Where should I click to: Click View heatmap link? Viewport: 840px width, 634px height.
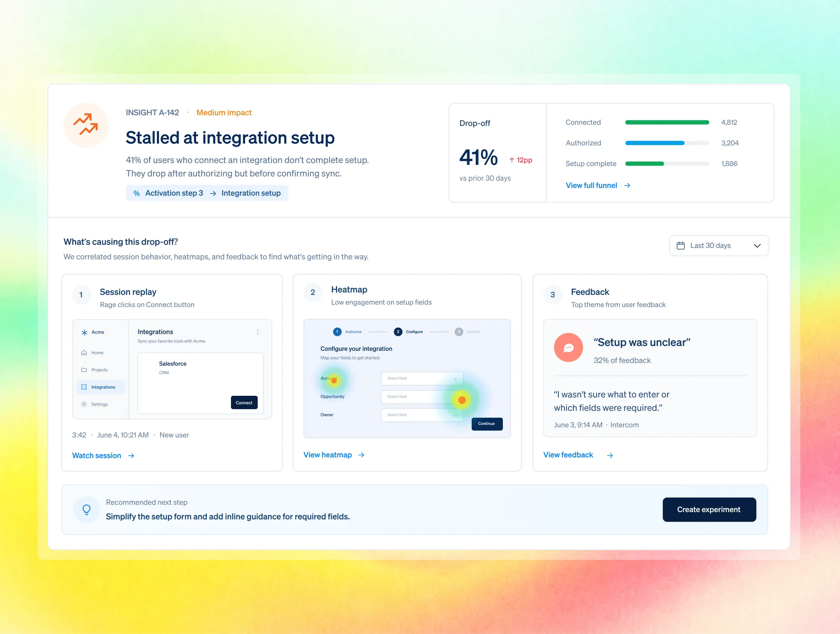tap(327, 455)
